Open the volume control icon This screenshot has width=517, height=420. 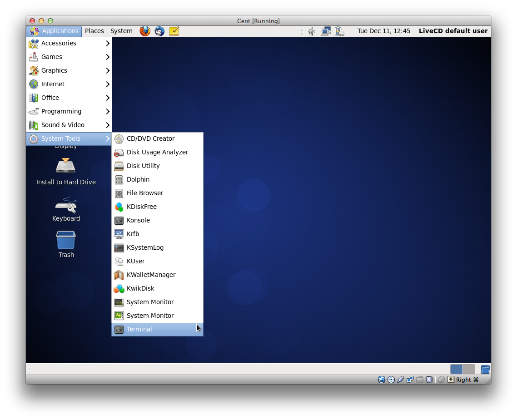tap(312, 31)
